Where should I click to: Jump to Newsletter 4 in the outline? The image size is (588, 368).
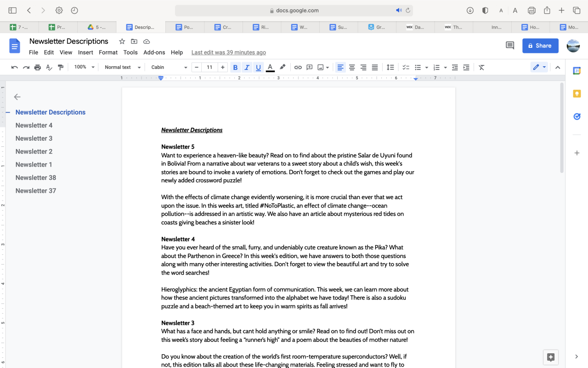[x=34, y=125]
